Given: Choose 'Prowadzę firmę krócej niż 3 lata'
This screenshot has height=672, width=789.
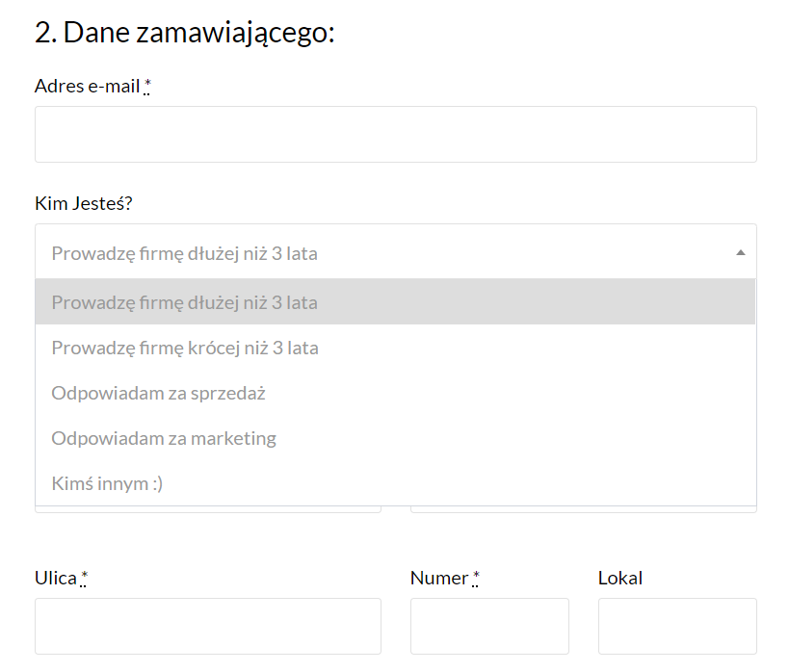Looking at the screenshot, I should click(185, 348).
